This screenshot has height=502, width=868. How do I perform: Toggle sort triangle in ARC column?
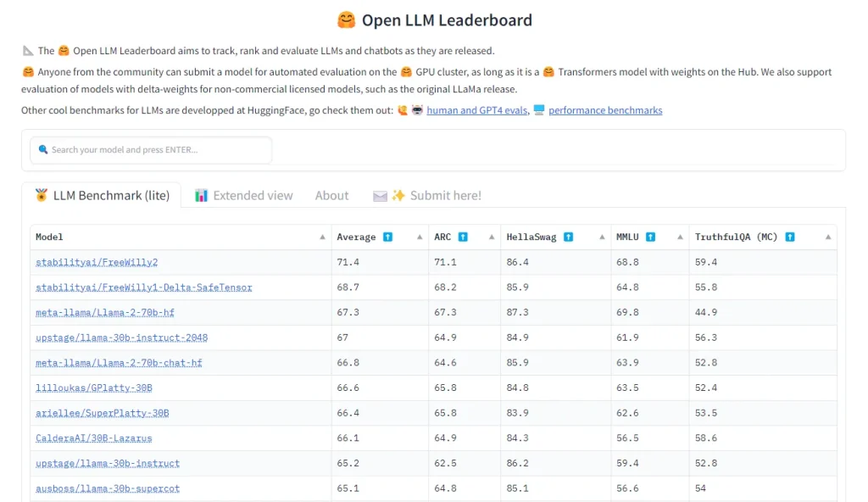click(x=492, y=237)
